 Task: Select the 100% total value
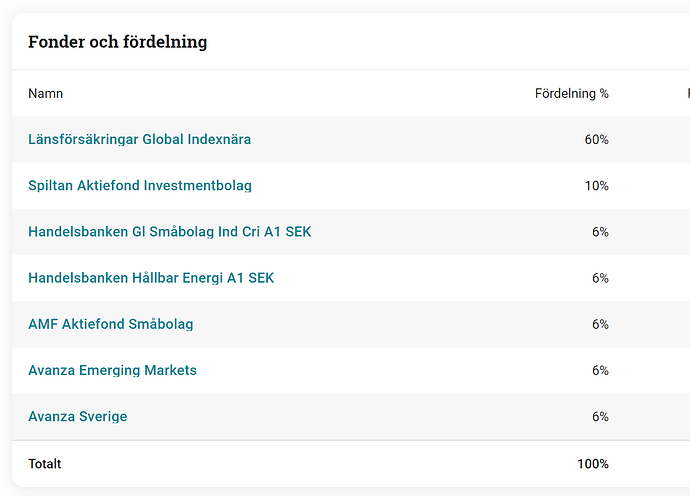[593, 464]
